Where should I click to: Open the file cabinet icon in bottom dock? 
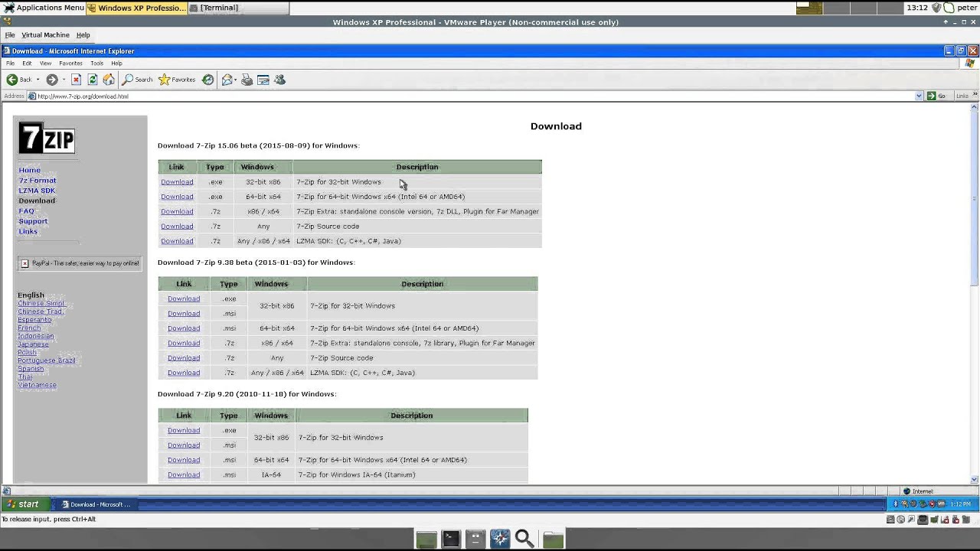[x=475, y=540]
